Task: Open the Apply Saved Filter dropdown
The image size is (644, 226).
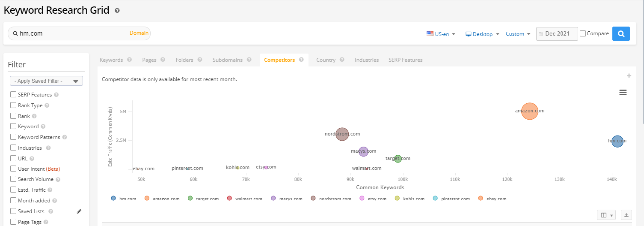Action: (x=46, y=81)
